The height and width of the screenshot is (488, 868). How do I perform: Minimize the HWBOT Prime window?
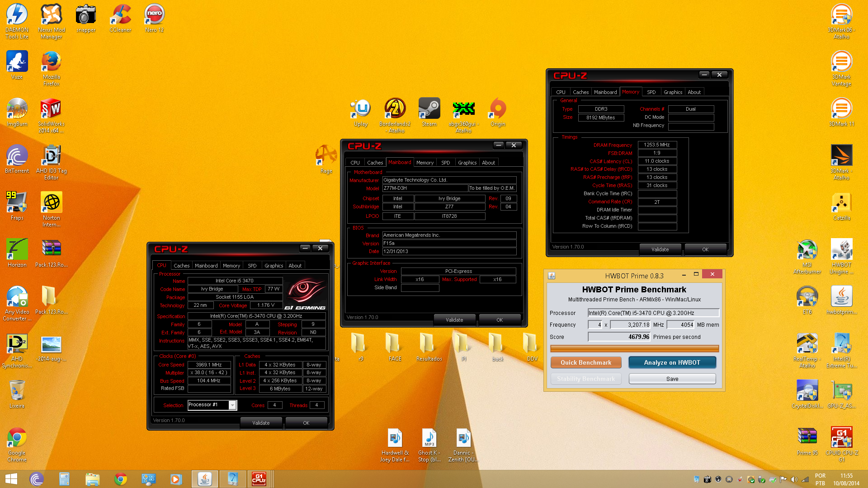tap(684, 274)
